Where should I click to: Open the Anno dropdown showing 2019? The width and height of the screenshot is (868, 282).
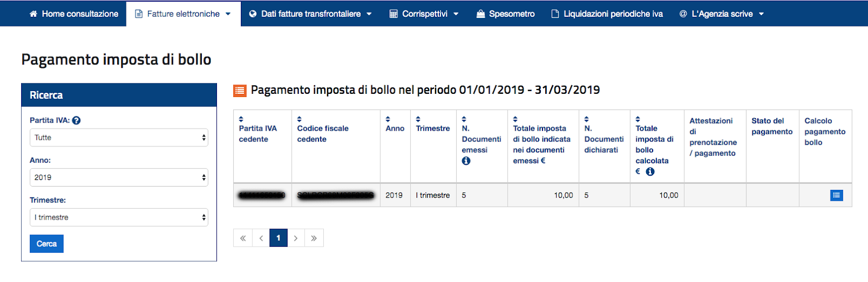119,177
